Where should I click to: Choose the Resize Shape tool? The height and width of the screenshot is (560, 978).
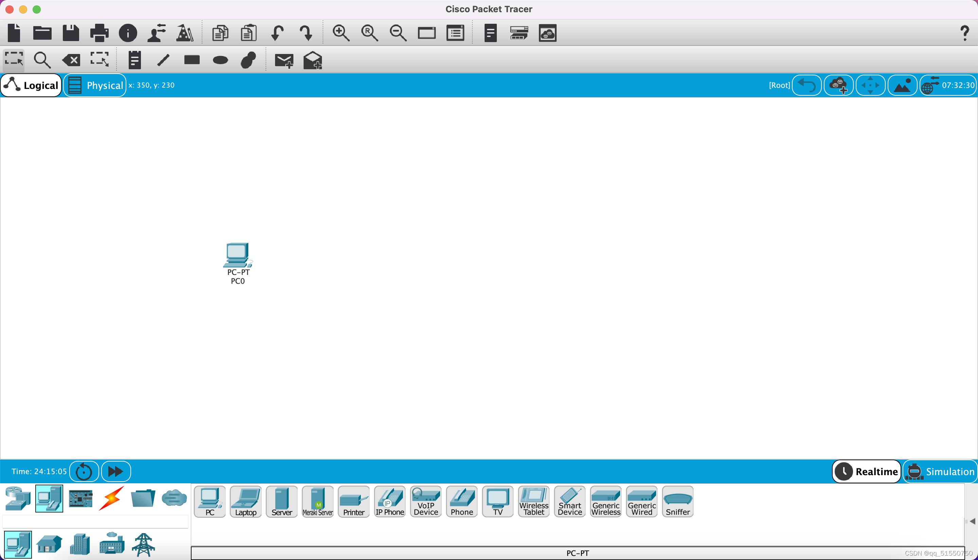[x=99, y=60]
